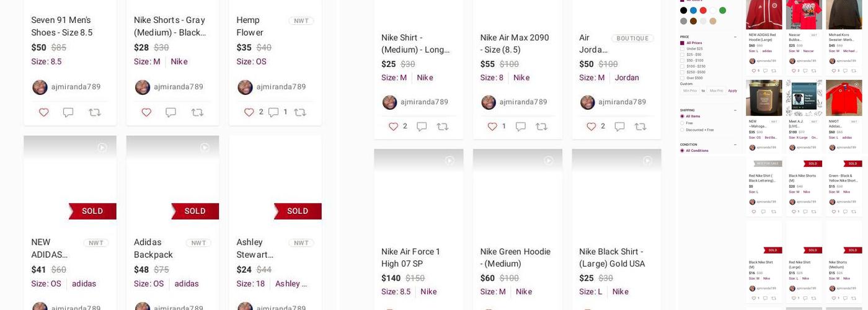Share the Hemp Flower listing

pyautogui.click(x=299, y=112)
